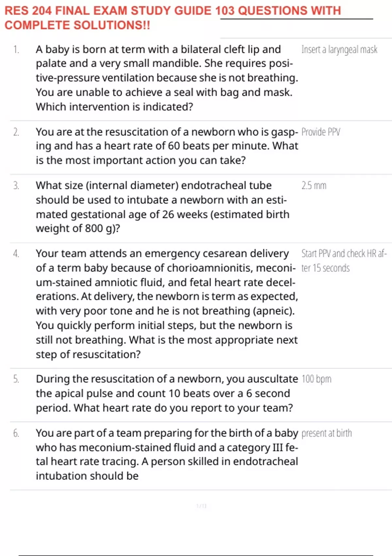
Task: Click the number label '1.'
Action: click(x=16, y=49)
